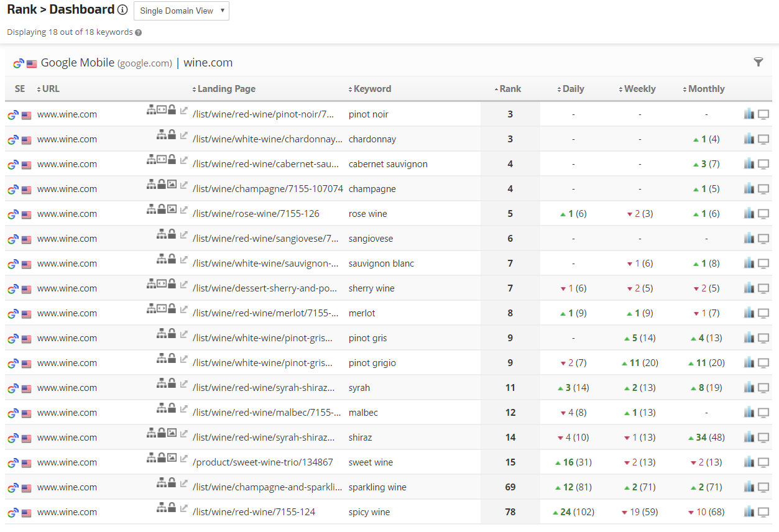Screen dimensions: 779x532
Task: Click monitor icon in chardonnay row
Action: point(763,139)
